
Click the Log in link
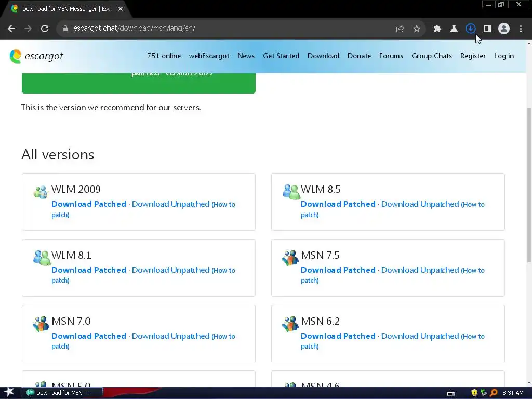[x=504, y=56]
